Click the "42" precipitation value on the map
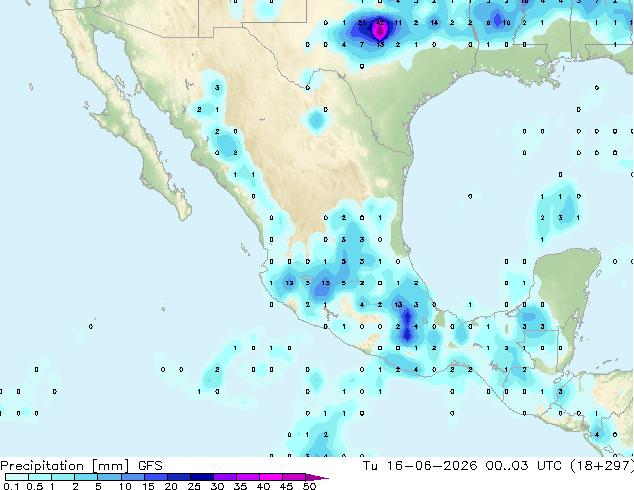 [x=380, y=23]
